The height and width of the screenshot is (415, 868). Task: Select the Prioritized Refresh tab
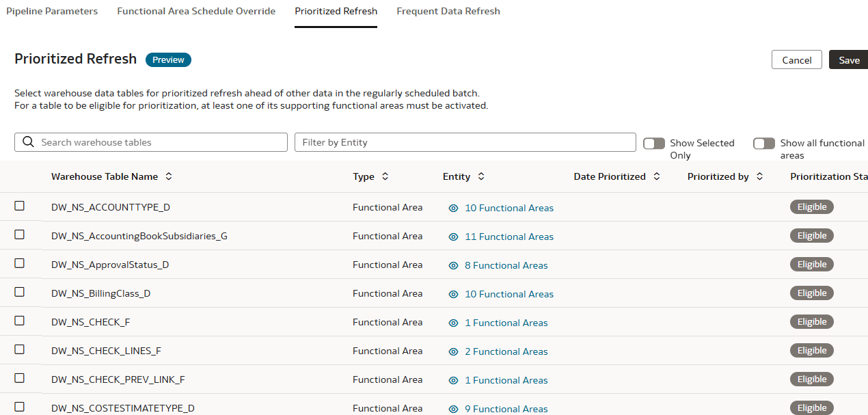click(336, 11)
